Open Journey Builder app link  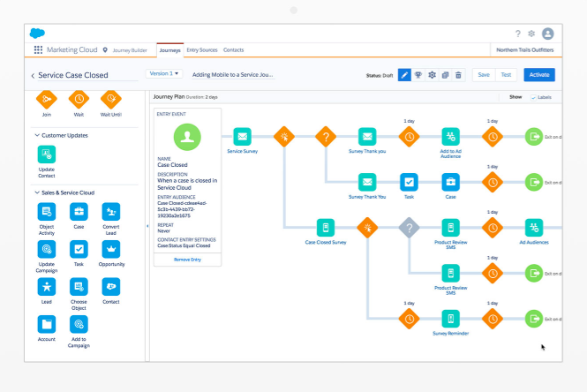coord(130,50)
